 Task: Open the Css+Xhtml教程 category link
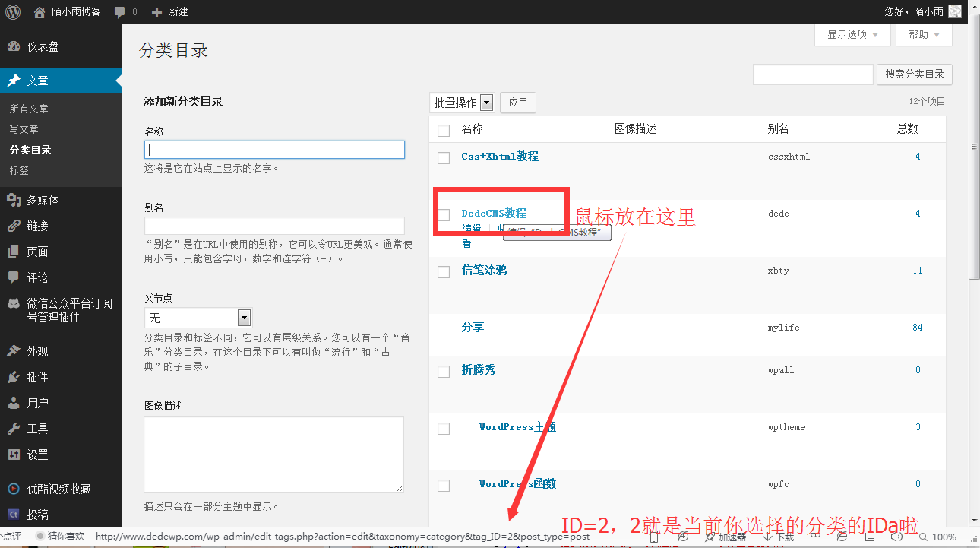coord(500,157)
